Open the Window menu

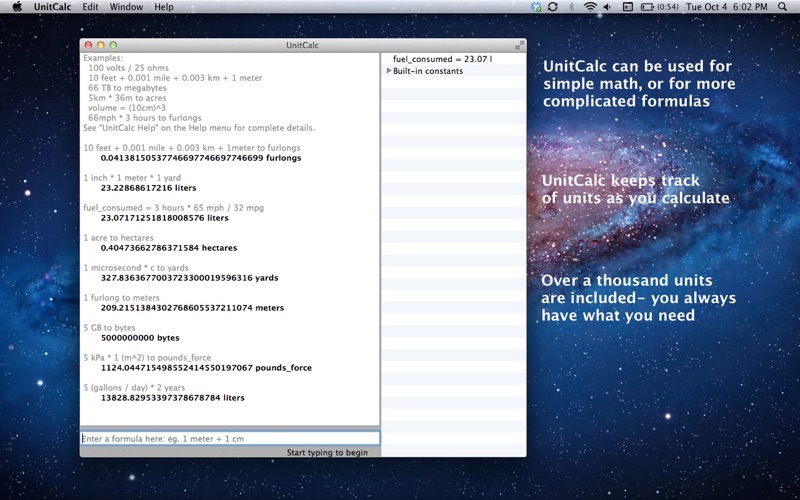[126, 7]
